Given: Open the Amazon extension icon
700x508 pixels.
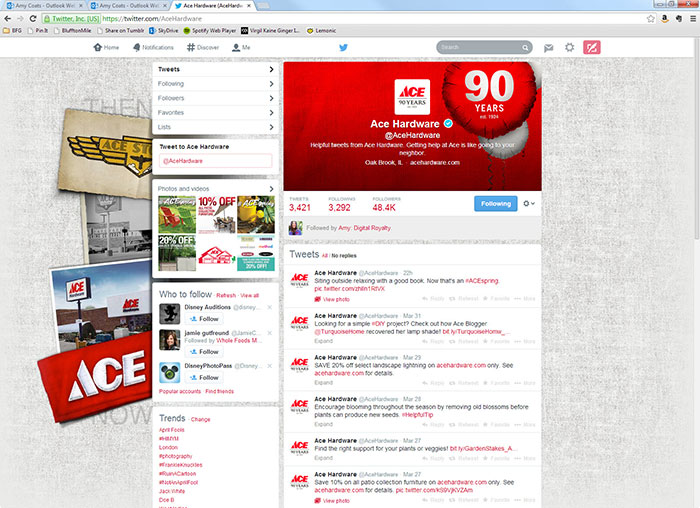Looking at the screenshot, I should (665, 19).
